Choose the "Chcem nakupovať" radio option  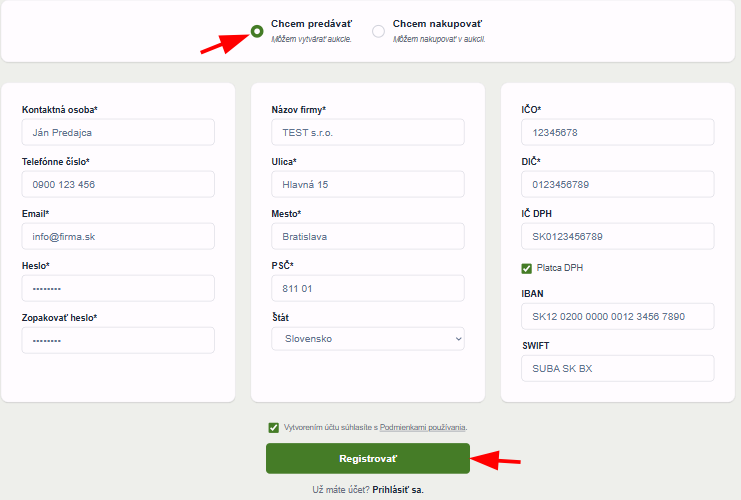tap(378, 31)
